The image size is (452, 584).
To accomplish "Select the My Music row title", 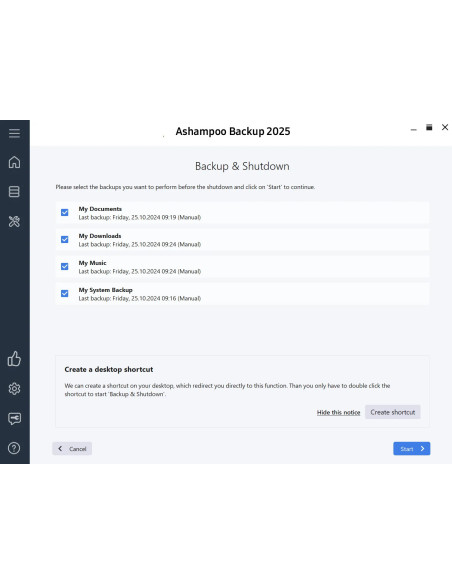I will pos(92,263).
